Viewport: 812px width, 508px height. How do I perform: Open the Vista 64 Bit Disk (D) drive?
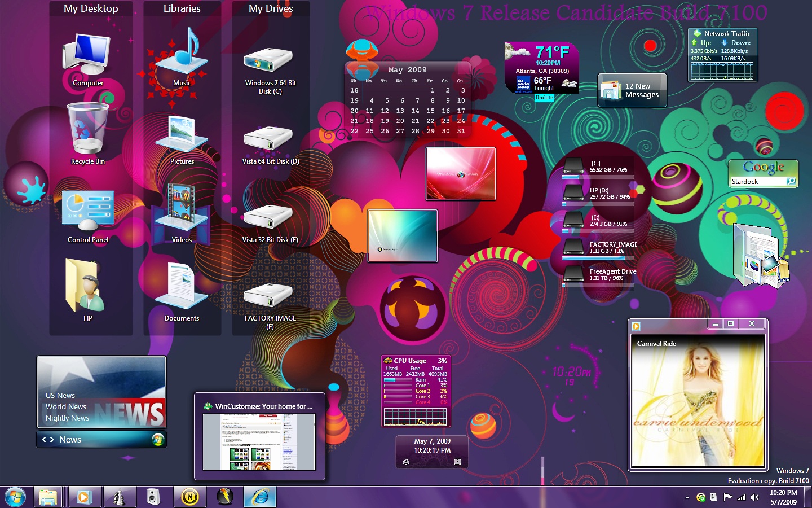click(270, 144)
